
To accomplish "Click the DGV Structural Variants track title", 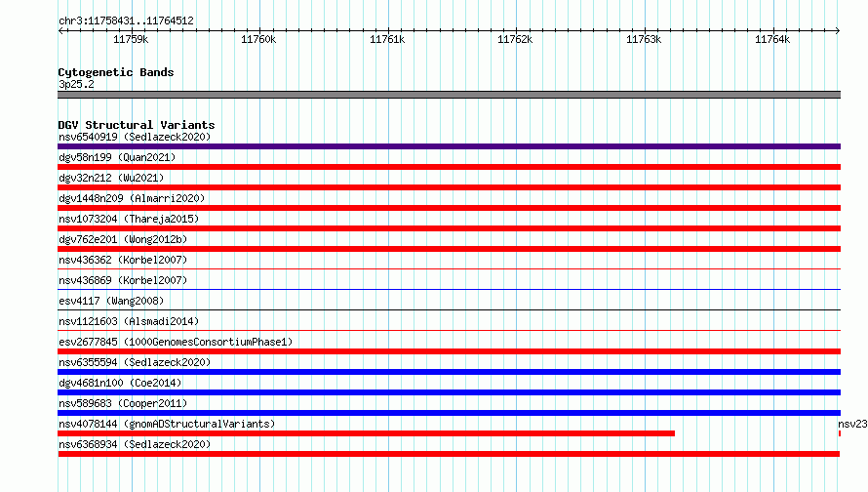I will click(137, 125).
